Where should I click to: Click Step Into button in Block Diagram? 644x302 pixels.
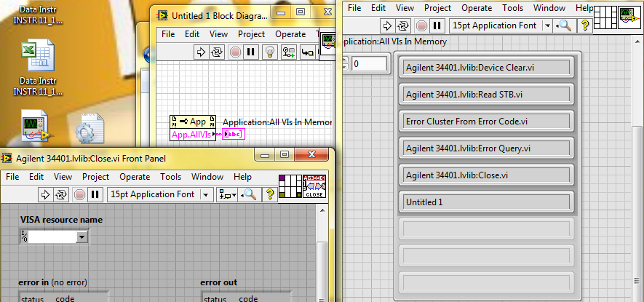click(307, 52)
